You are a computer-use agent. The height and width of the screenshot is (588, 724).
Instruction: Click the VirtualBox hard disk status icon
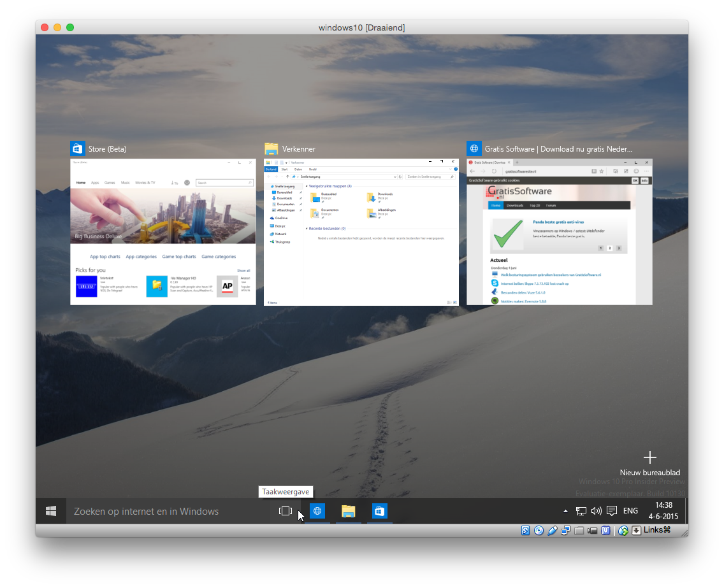point(526,530)
